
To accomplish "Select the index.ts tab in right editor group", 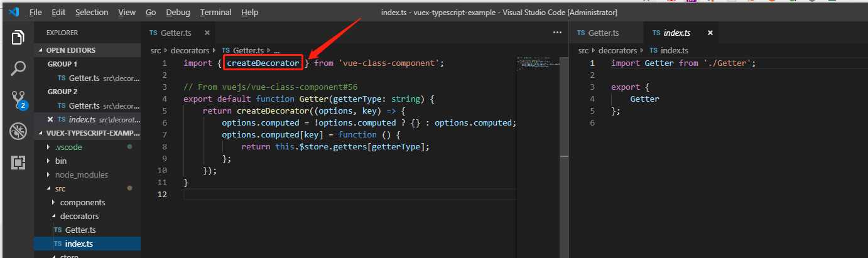I will (681, 33).
